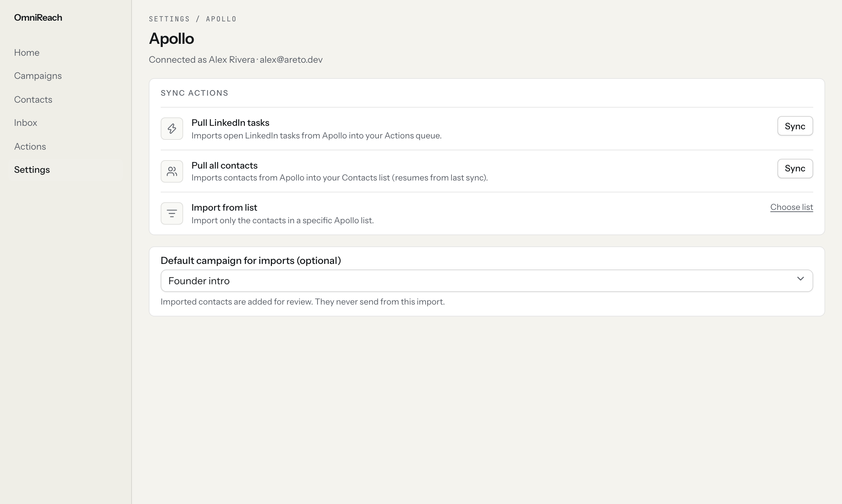
Task: Click 'Imports contacts from Apollo into your Contacts' description
Action: coord(340,178)
